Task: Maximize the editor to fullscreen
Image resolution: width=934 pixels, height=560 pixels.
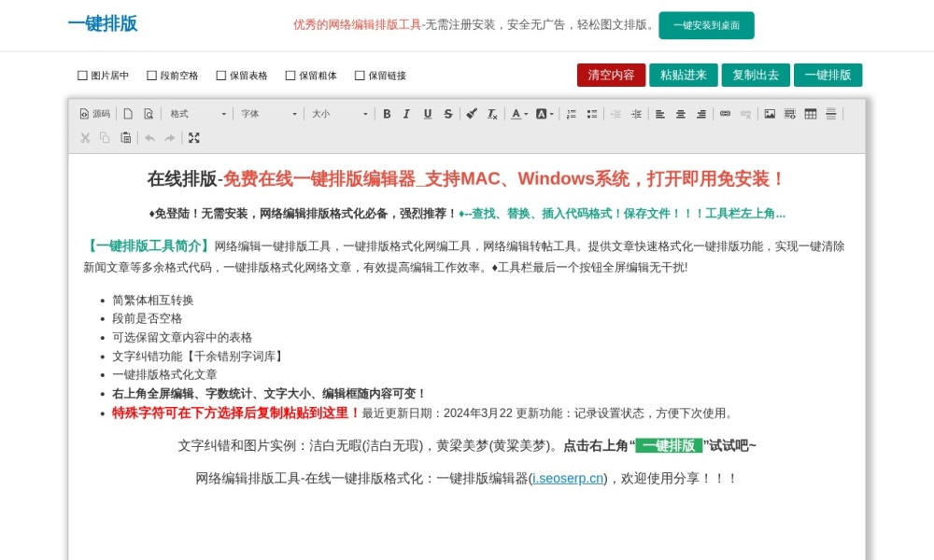Action: tap(194, 138)
